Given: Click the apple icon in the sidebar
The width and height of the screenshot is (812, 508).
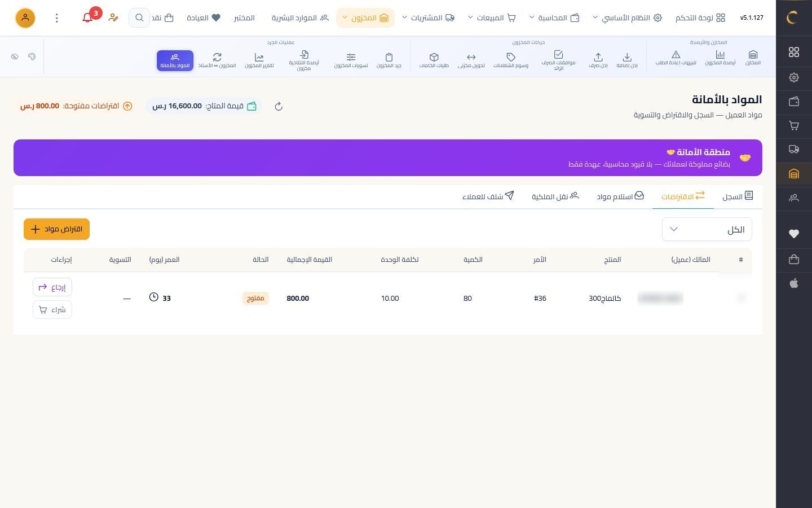Looking at the screenshot, I should pos(794,283).
